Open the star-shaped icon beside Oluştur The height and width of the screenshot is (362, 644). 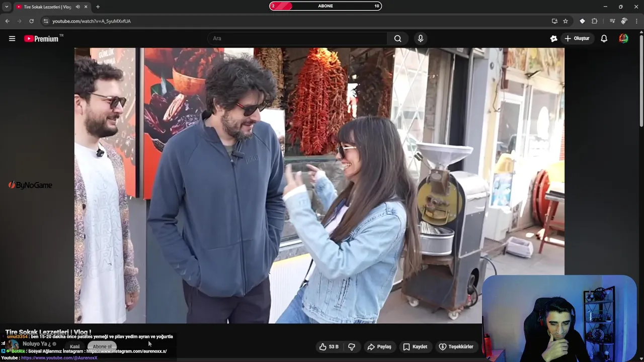click(553, 39)
